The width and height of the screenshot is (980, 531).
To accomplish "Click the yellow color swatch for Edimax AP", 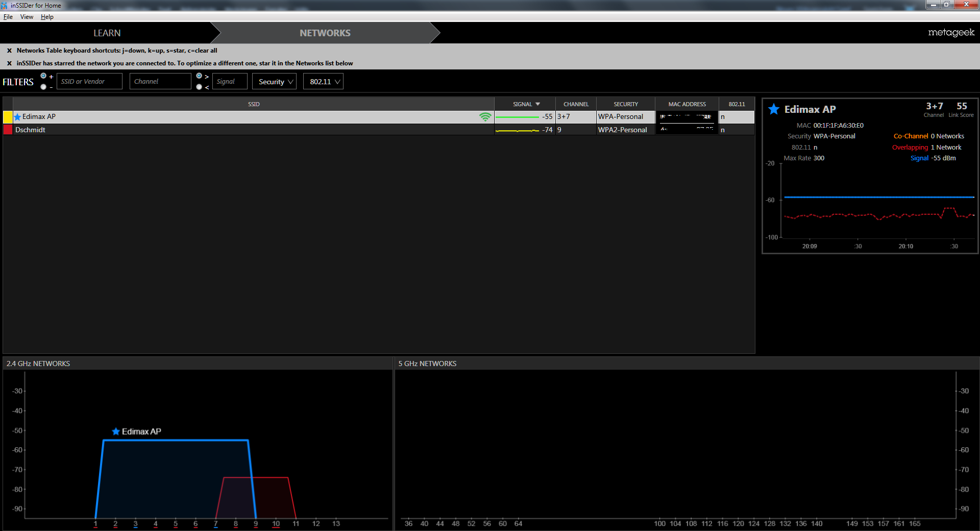I will [x=8, y=117].
